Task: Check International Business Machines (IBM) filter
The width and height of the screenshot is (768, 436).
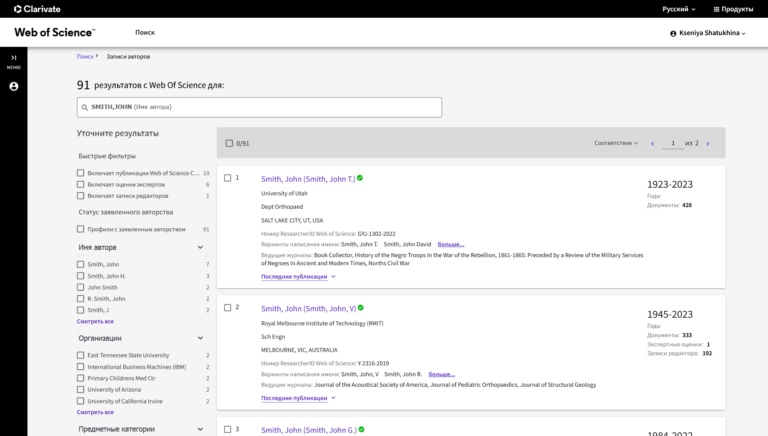Action: point(80,366)
